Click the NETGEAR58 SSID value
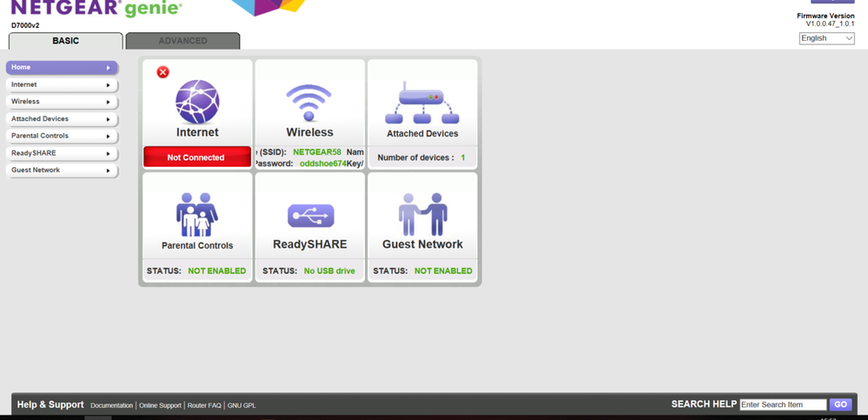The height and width of the screenshot is (420, 868). [317, 152]
